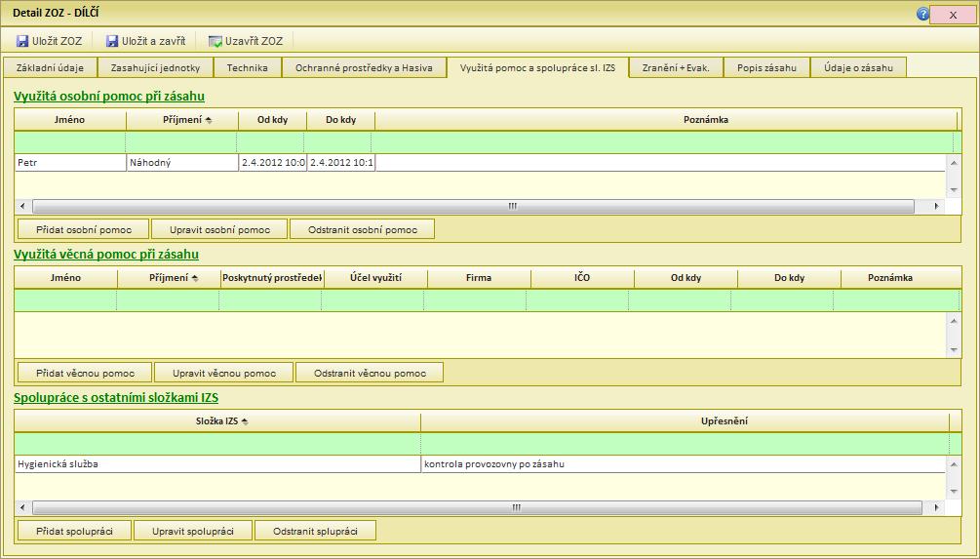Click Upravit spolupráci button
Screen dimensions: 980x559
point(192,531)
